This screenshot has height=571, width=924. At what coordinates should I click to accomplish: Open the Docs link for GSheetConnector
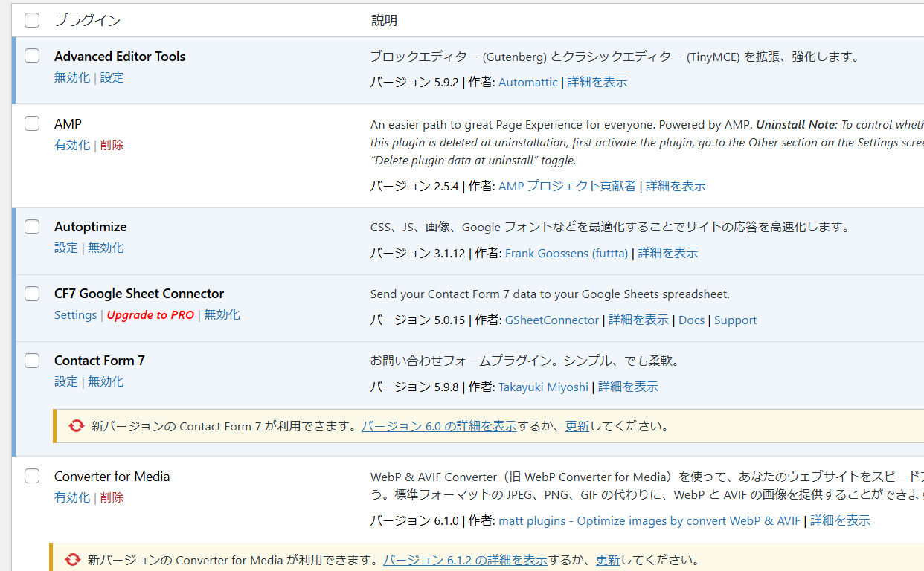click(691, 320)
